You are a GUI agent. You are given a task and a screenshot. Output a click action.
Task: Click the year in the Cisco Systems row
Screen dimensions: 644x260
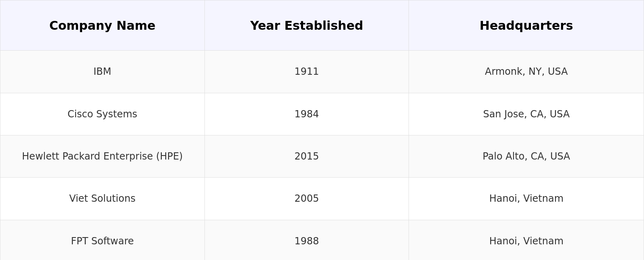306,114
